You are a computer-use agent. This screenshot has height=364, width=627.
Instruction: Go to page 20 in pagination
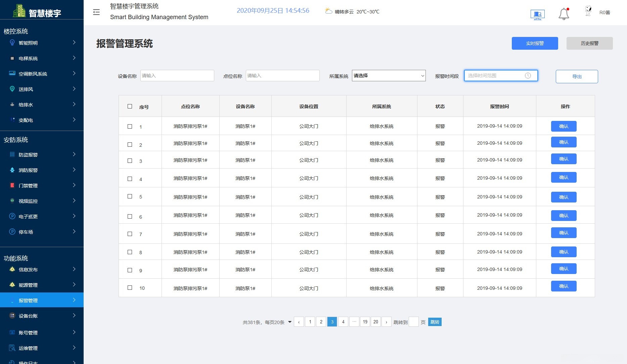[x=376, y=322]
